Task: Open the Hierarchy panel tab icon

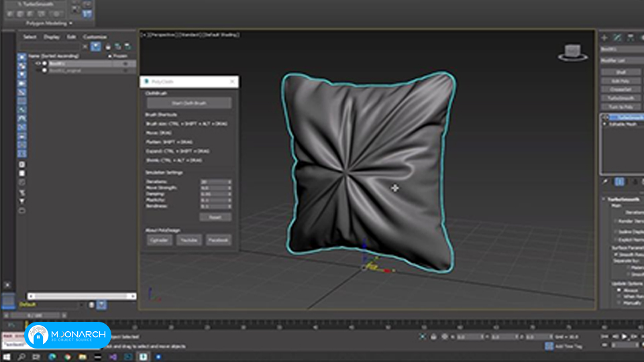Action: coord(631,38)
